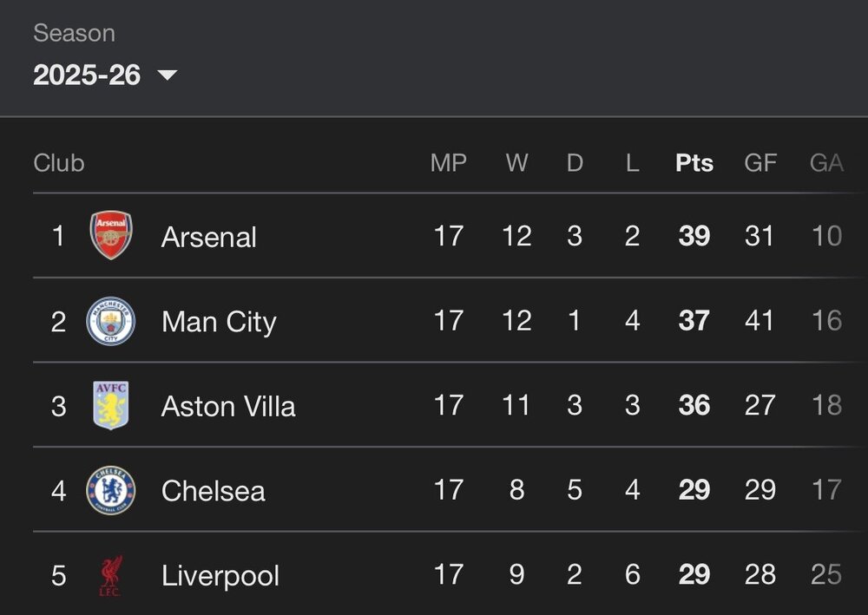Select the Aston Villa team name
This screenshot has height=615, width=868.
(x=228, y=407)
